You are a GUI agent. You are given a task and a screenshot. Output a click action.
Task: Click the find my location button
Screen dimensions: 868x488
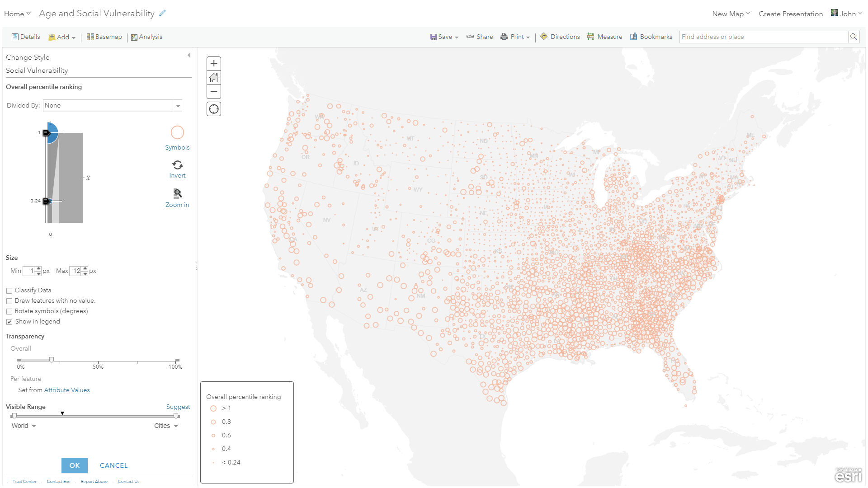pyautogui.click(x=214, y=109)
